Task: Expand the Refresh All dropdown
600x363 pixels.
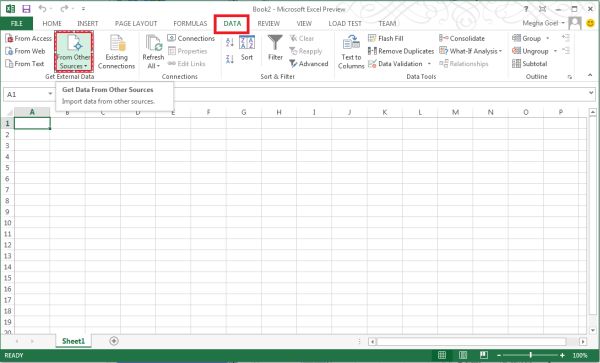Action: (153, 66)
